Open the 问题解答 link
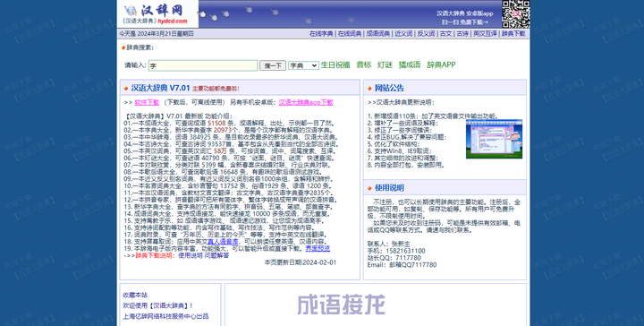The width and height of the screenshot is (644, 326). click(216, 255)
